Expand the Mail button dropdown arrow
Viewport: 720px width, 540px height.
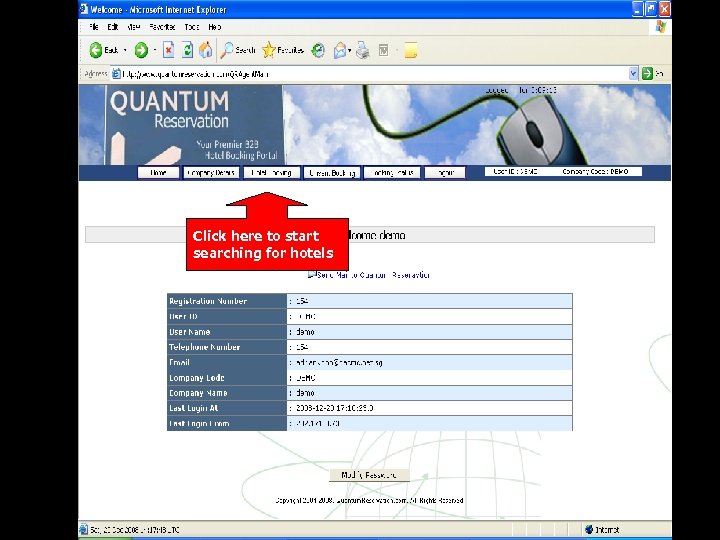350,50
